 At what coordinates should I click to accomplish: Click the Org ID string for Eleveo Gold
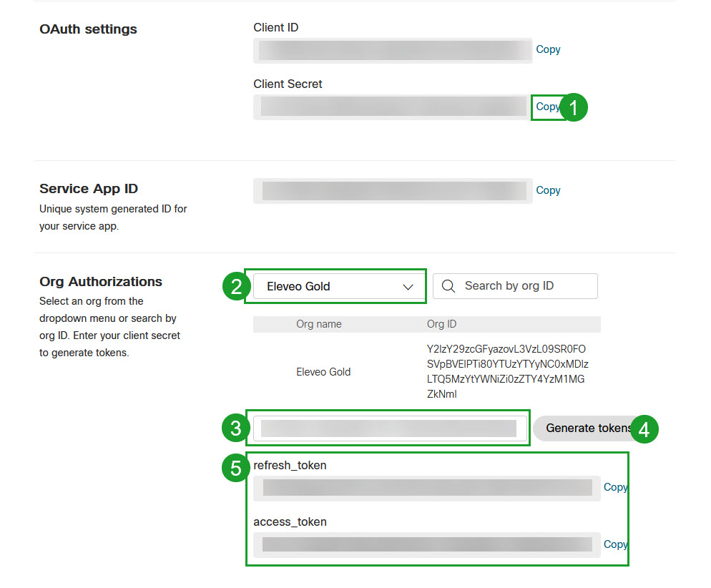pyautogui.click(x=506, y=371)
